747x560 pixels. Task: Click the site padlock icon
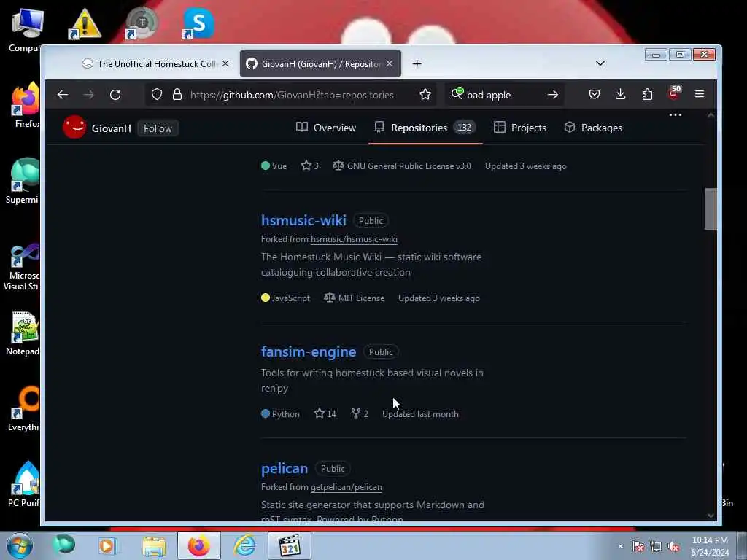coord(177,94)
